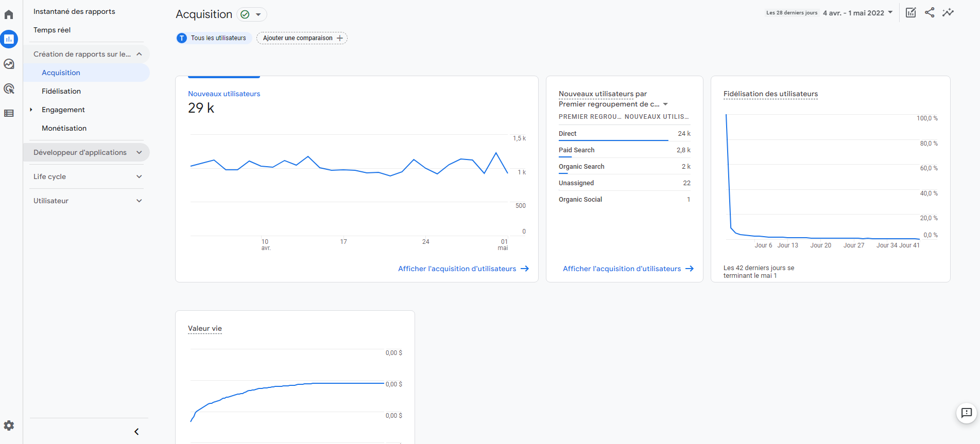The image size is (980, 444).
Task: Click Tous les utilisateurs chip
Action: tap(214, 38)
